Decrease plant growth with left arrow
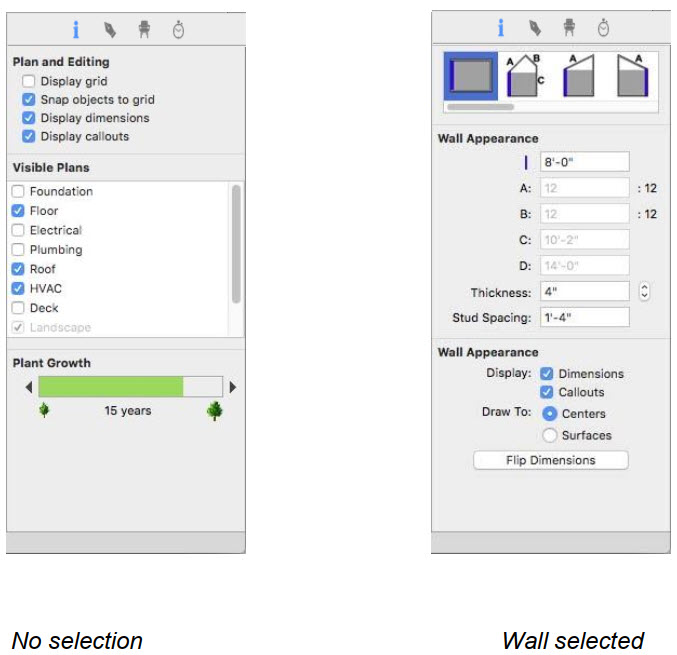The height and width of the screenshot is (655, 677). coord(29,387)
